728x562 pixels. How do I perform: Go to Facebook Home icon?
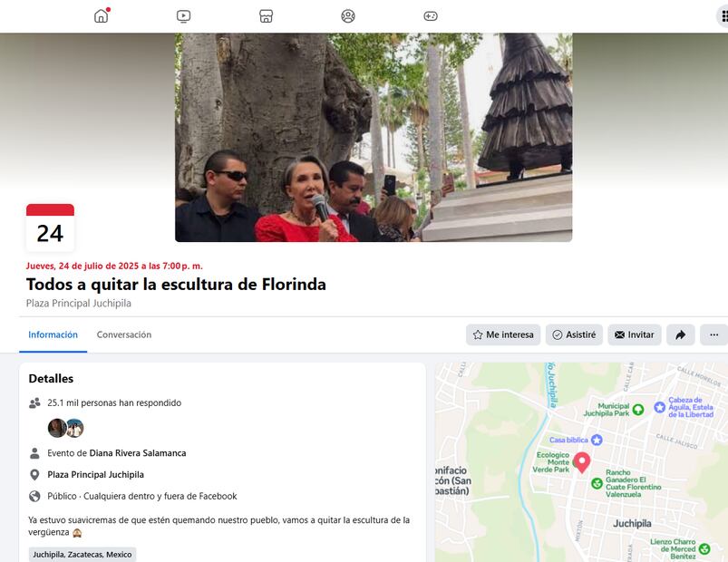[102, 16]
